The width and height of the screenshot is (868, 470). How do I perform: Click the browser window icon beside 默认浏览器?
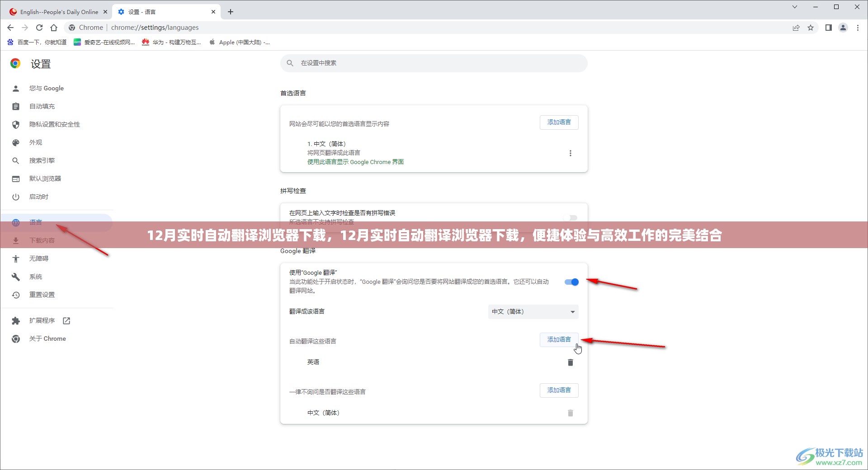(x=16, y=179)
